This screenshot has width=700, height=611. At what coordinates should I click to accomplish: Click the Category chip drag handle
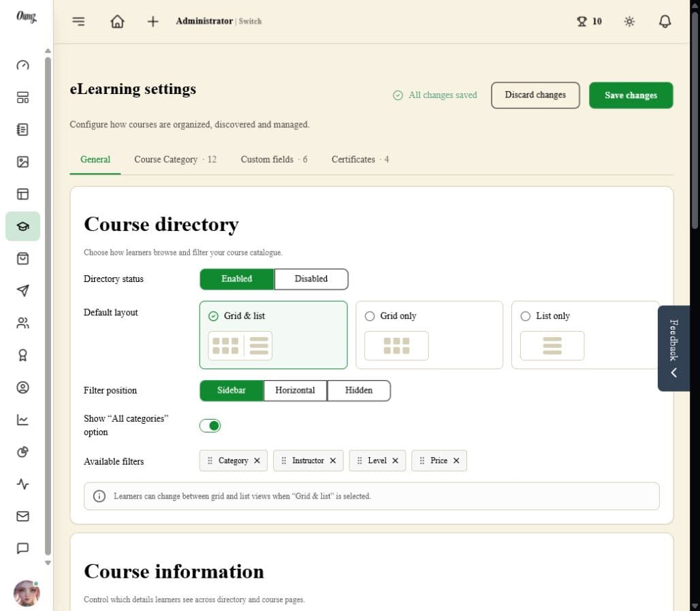click(x=210, y=460)
